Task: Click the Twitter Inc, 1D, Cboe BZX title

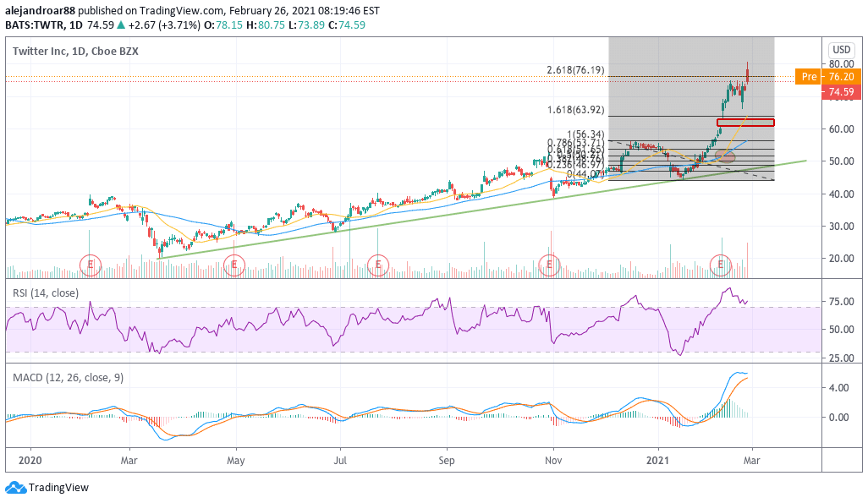Action: tap(75, 51)
